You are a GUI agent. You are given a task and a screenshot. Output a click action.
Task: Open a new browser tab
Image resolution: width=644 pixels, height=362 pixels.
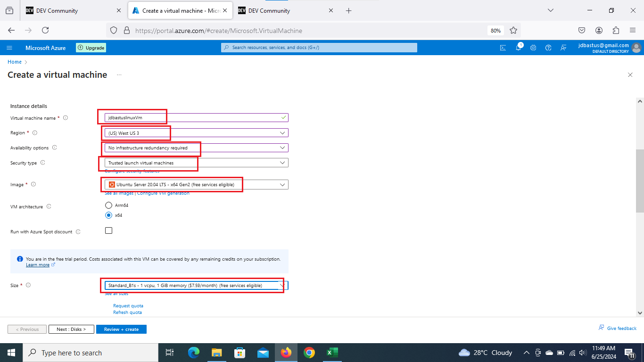349,10
